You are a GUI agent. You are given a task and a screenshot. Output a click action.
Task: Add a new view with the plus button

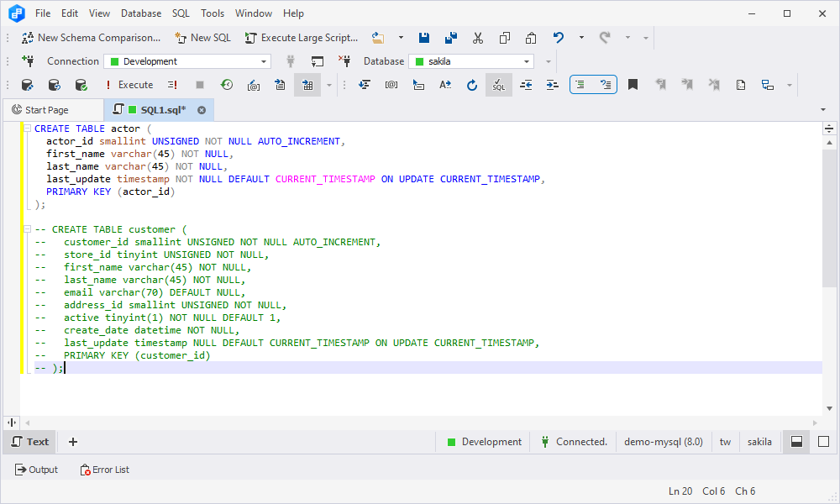coord(73,442)
